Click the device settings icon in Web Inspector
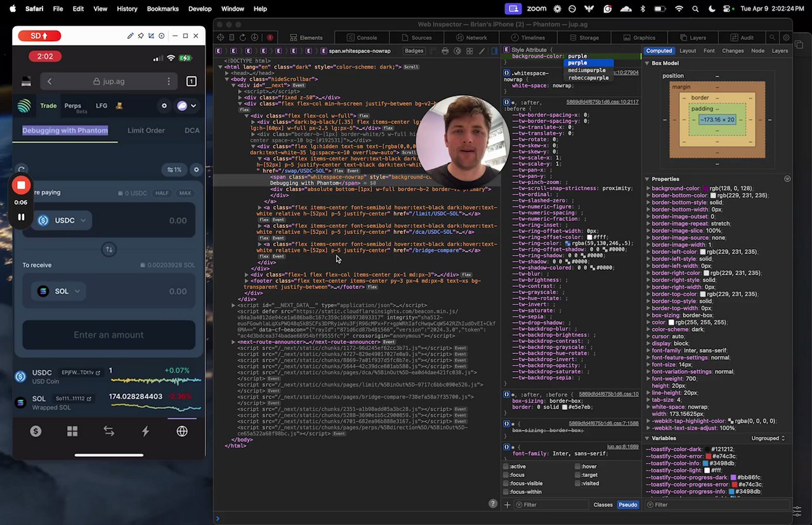The width and height of the screenshot is (812, 525). (232, 37)
